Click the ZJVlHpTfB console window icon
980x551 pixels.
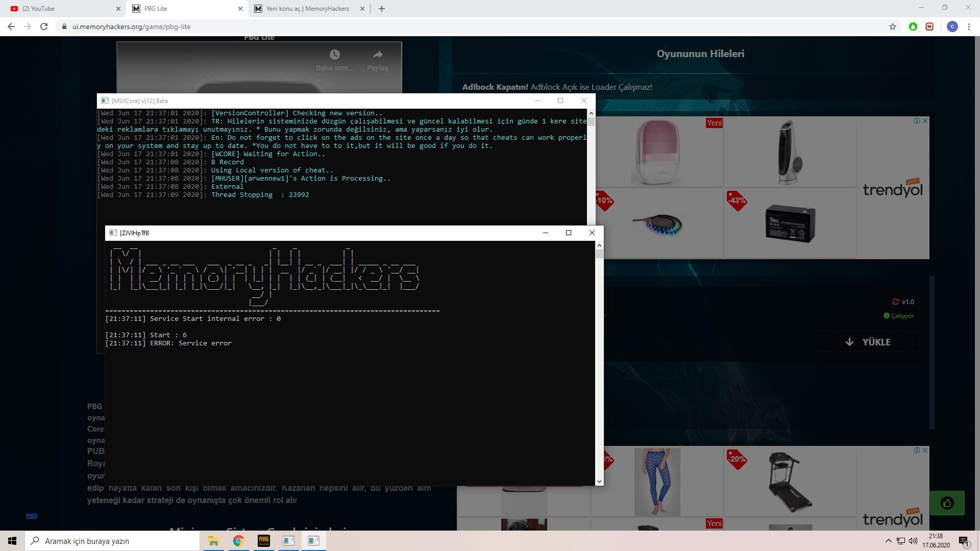tap(113, 233)
